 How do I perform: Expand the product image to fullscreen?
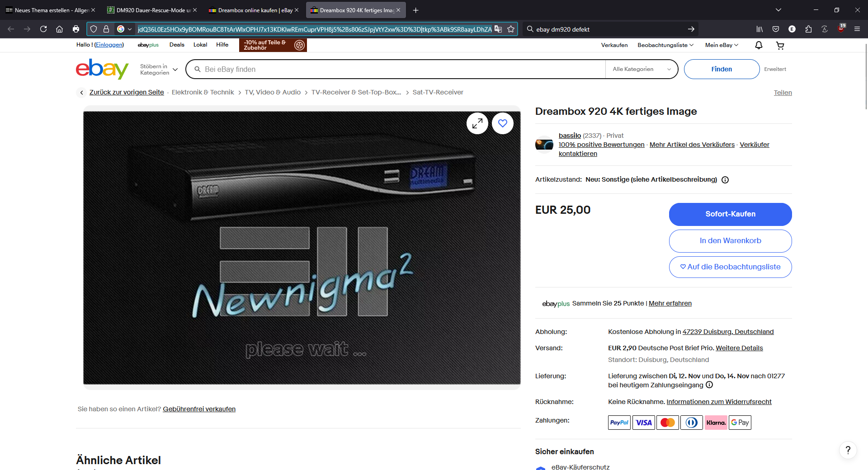tap(477, 123)
